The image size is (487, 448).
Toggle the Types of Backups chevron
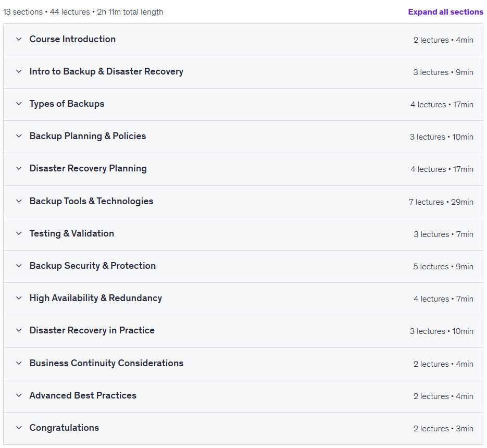pos(19,104)
